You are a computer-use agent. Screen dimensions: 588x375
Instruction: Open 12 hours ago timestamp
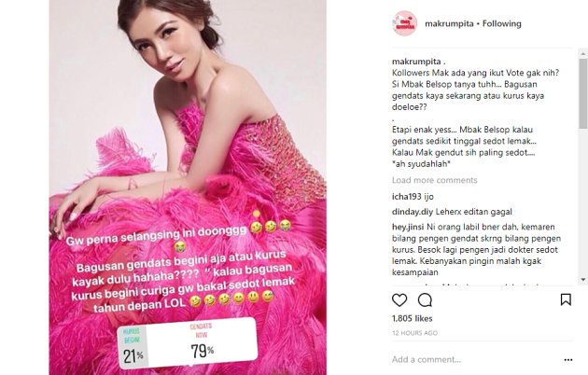pos(414,333)
